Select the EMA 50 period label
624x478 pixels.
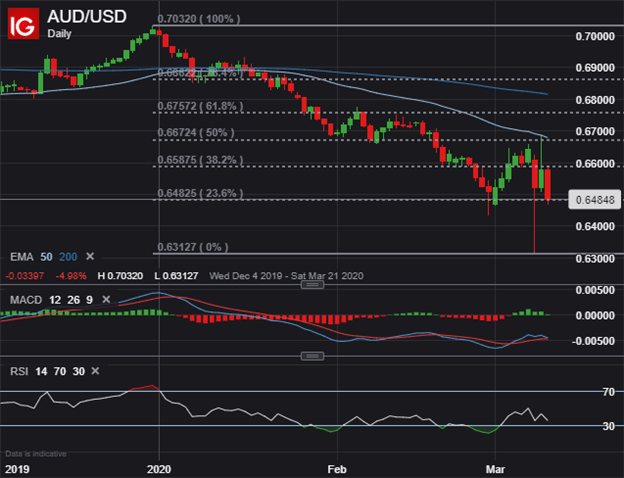tap(46, 257)
